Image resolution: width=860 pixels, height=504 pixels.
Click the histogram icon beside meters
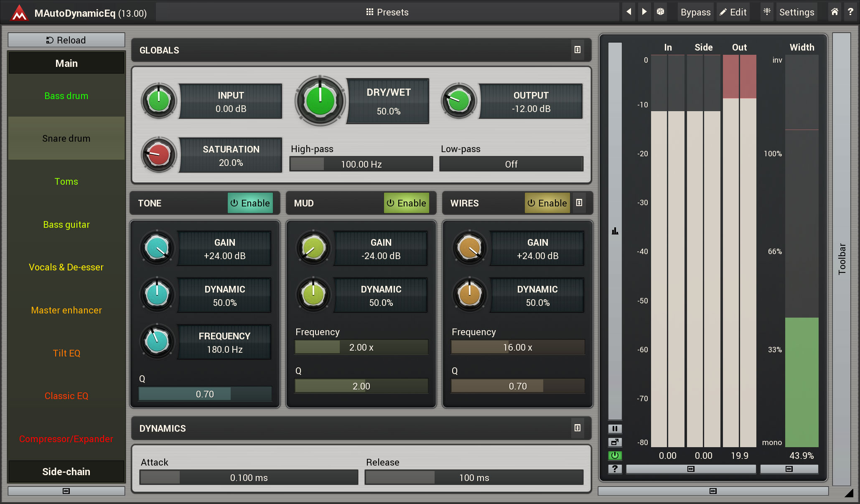point(615,231)
